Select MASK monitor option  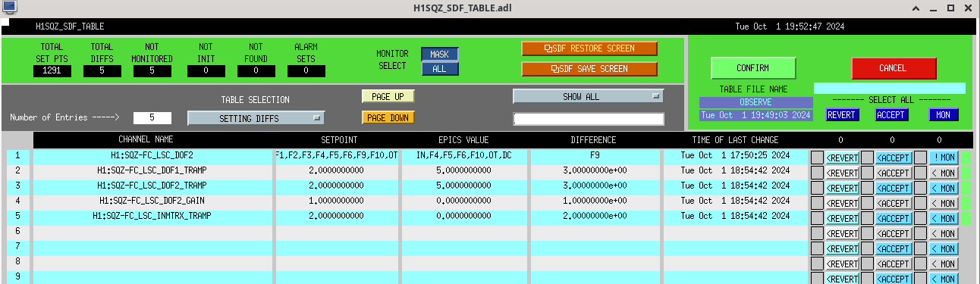click(x=440, y=55)
